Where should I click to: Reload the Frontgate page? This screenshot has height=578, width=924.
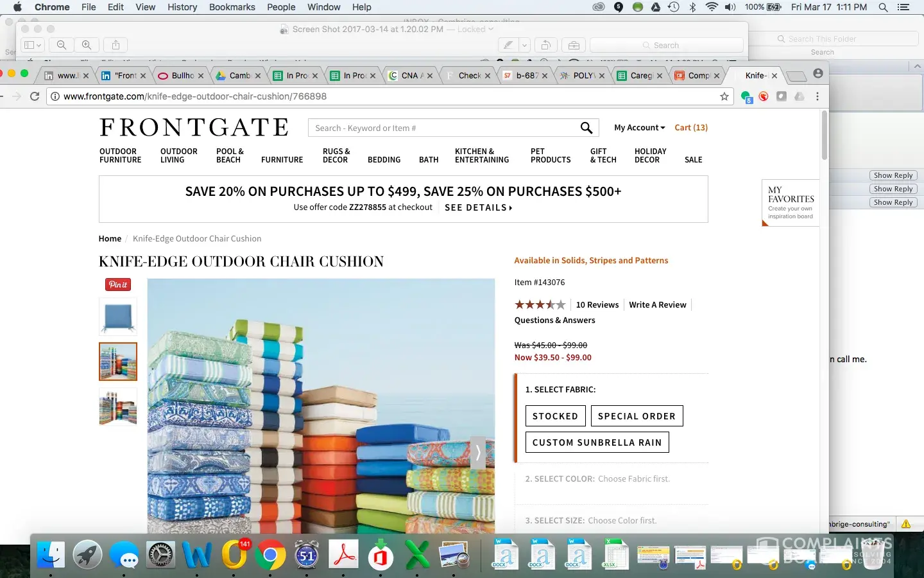coord(35,96)
